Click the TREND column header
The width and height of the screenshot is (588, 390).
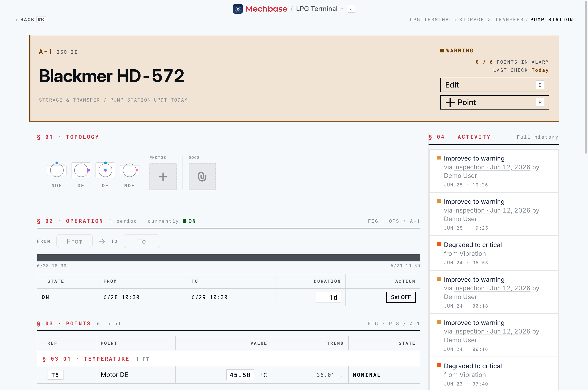pos(335,343)
